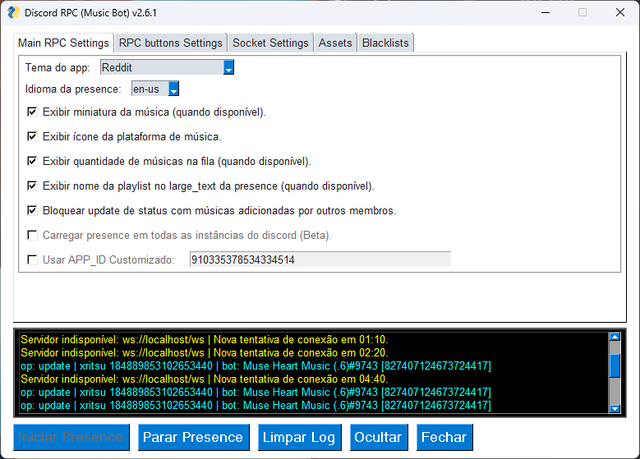Clear the log with Limpar Log
640x459 pixels.
point(300,437)
